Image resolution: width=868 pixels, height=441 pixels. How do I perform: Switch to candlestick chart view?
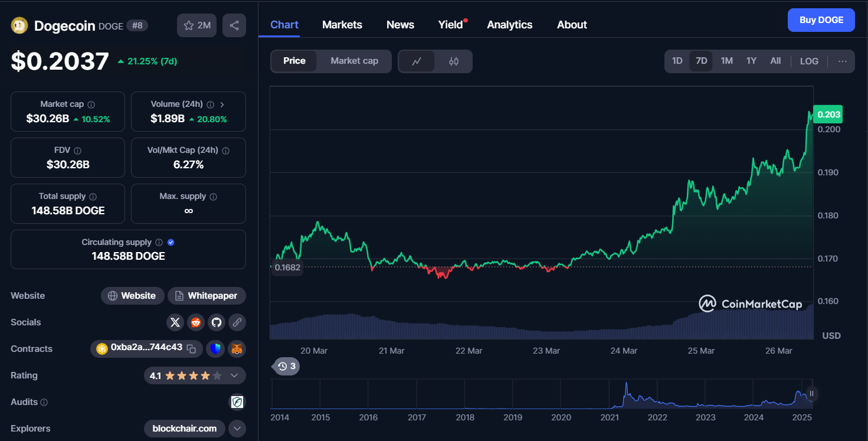(454, 61)
